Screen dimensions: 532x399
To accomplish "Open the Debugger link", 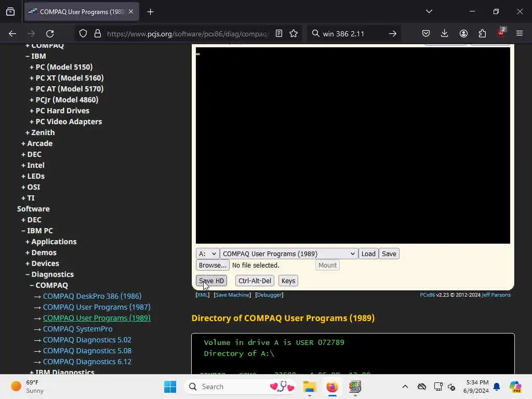I will 270,295.
